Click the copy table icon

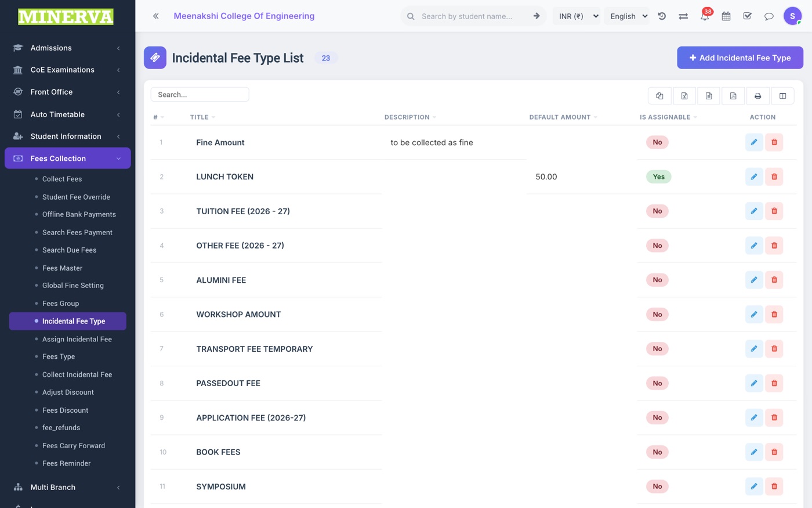pos(659,96)
